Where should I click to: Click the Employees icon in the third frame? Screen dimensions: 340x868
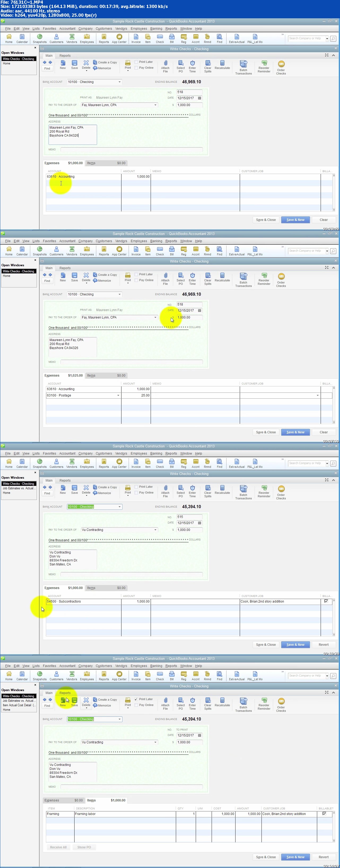87,463
